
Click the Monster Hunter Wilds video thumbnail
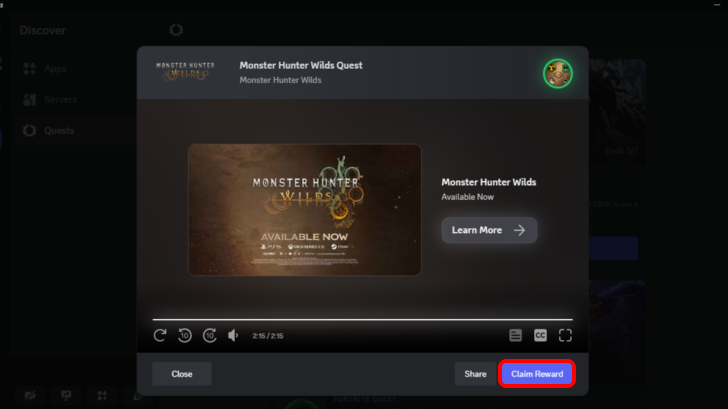pyautogui.click(x=305, y=210)
